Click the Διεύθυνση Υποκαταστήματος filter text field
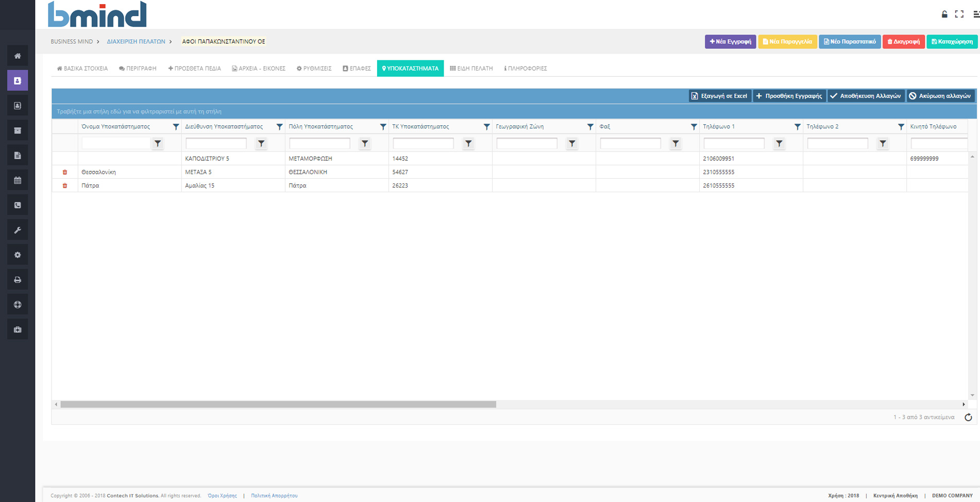 tap(216, 144)
